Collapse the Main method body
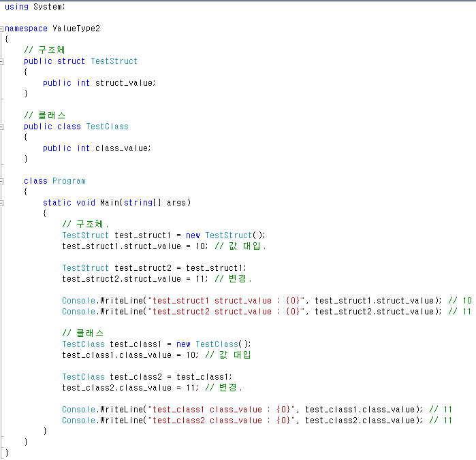 1,203
